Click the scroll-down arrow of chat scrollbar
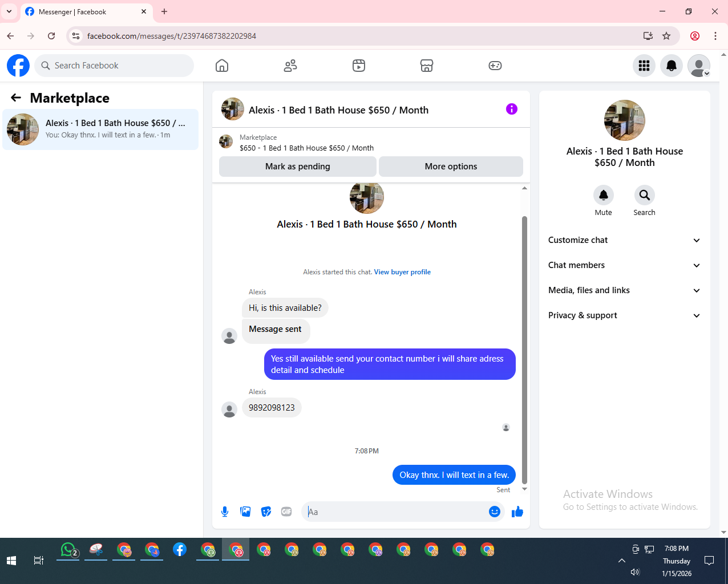This screenshot has height=584, width=728. (x=524, y=489)
